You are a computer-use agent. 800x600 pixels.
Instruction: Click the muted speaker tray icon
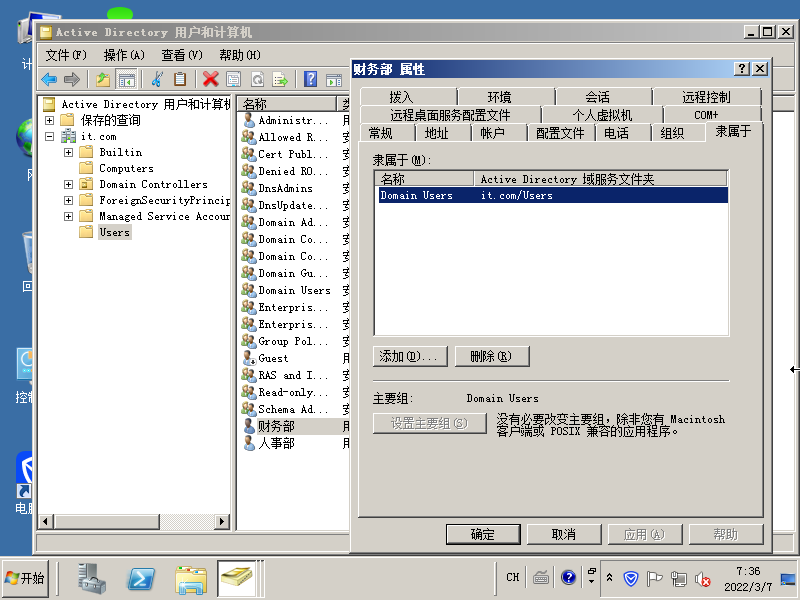703,579
